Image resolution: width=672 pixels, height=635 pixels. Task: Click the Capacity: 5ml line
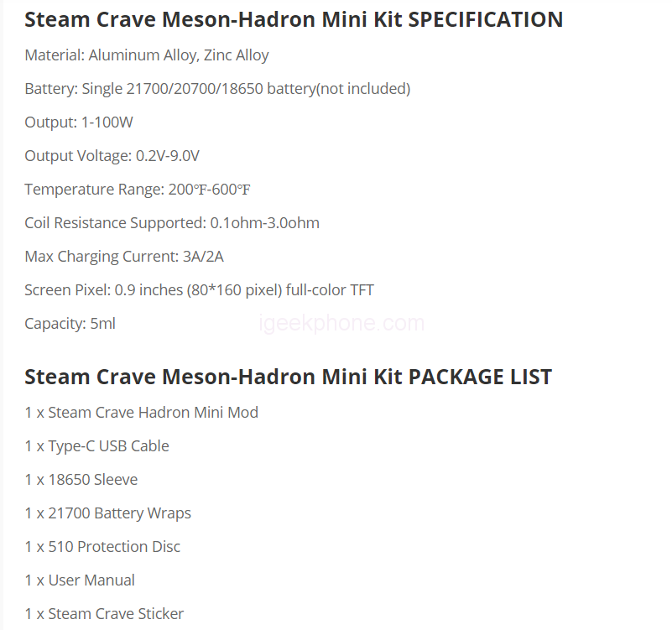pyautogui.click(x=70, y=324)
